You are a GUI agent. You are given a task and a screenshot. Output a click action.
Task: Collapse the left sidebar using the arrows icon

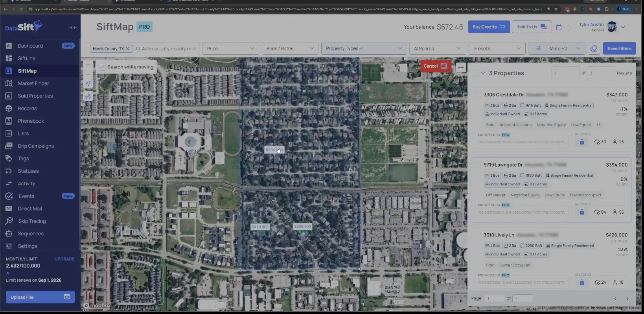(x=73, y=28)
